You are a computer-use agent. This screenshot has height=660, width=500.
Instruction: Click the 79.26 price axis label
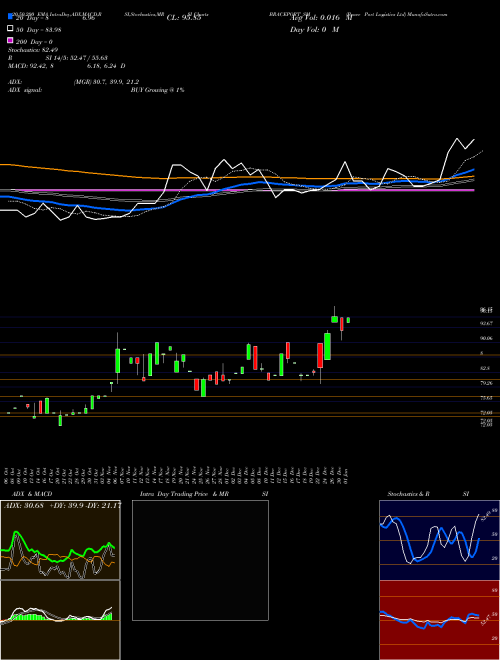[486, 383]
